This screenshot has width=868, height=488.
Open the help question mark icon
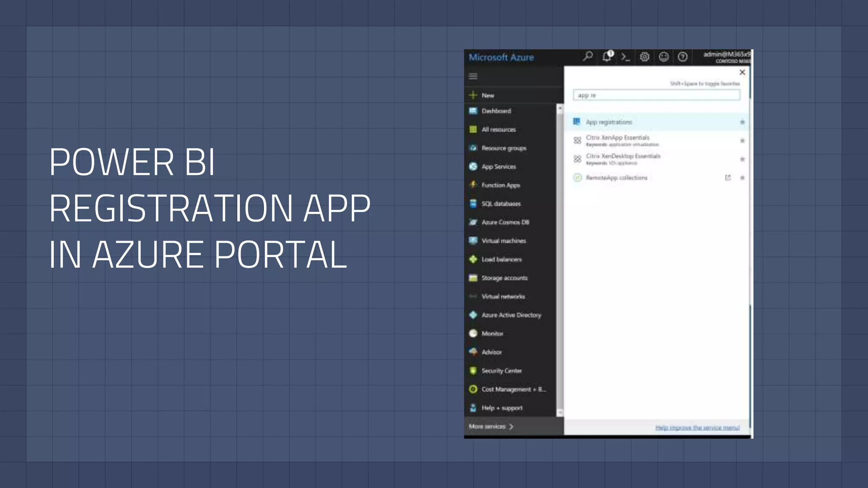tap(682, 57)
